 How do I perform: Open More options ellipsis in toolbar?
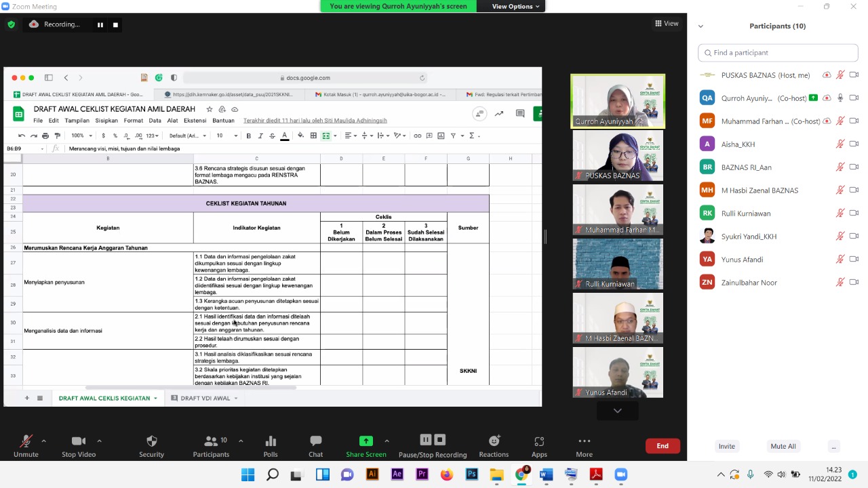(x=584, y=441)
